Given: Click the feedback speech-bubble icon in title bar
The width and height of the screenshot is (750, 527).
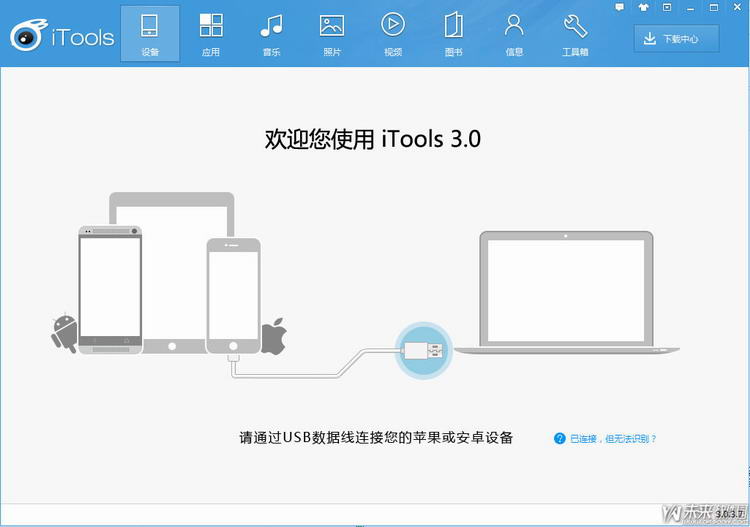Looking at the screenshot, I should tap(620, 8).
